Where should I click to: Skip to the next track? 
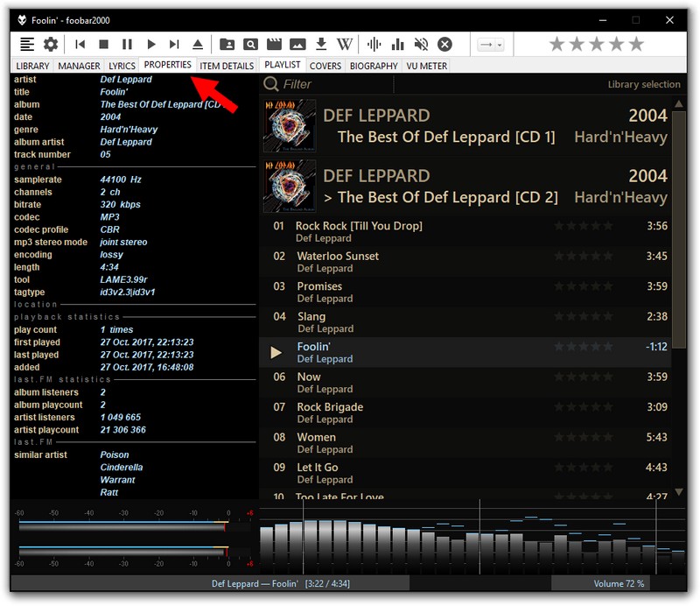coord(174,45)
